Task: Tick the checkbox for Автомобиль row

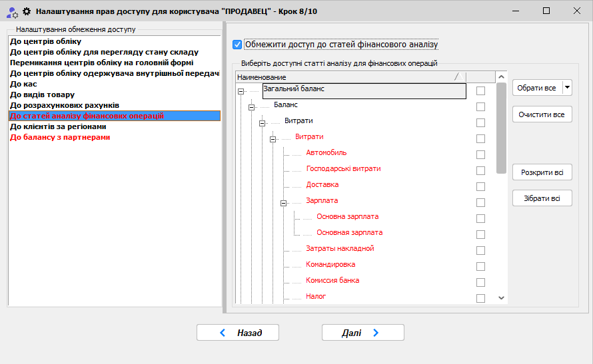Action: pyautogui.click(x=480, y=154)
